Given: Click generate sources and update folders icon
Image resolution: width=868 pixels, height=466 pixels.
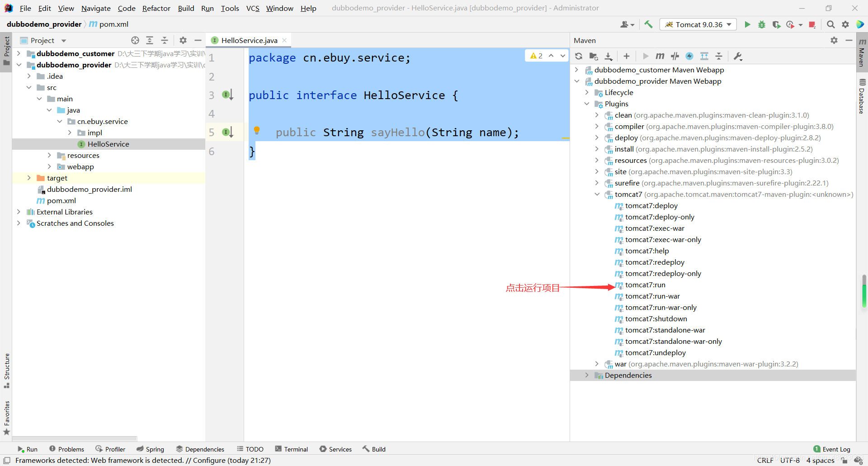Looking at the screenshot, I should tap(594, 56).
